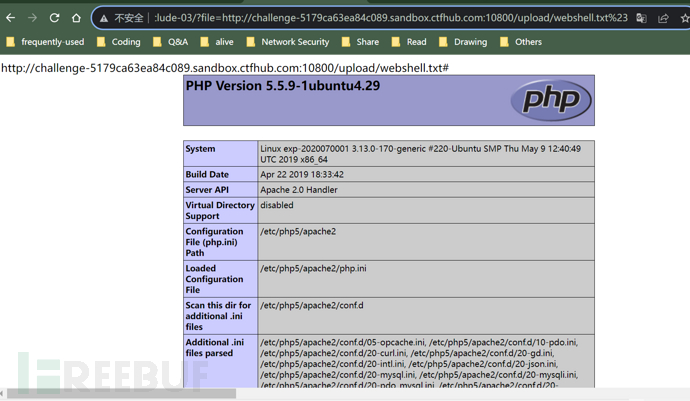Go to the browser home page
Screen dimensions: 690x401
click(76, 18)
